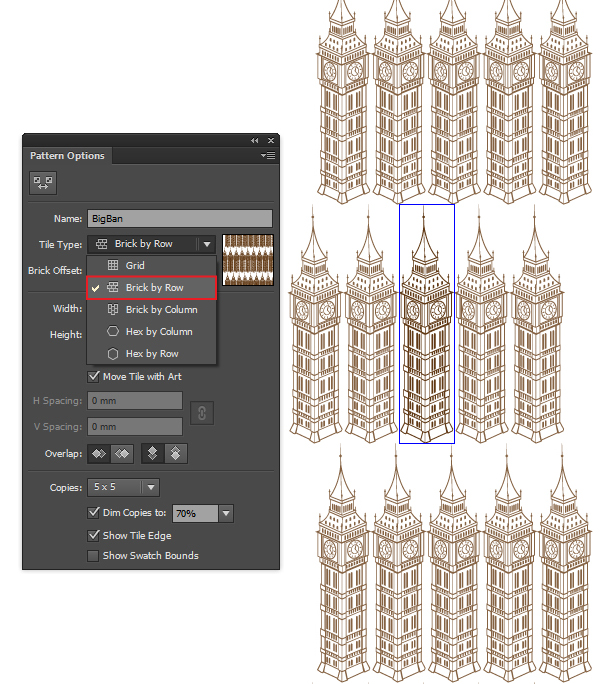Choose Brick by Column tile type
Image resolution: width=600 pixels, height=684 pixels.
[x=151, y=310]
